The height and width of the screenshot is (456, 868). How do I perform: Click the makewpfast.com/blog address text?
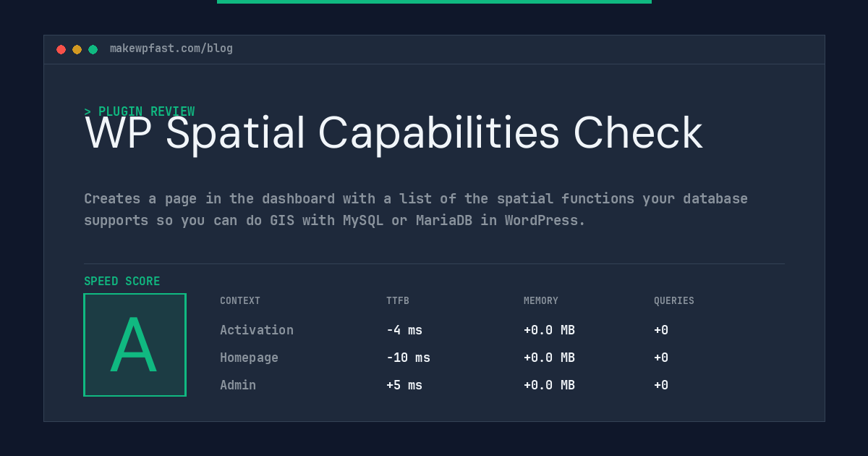pos(171,48)
